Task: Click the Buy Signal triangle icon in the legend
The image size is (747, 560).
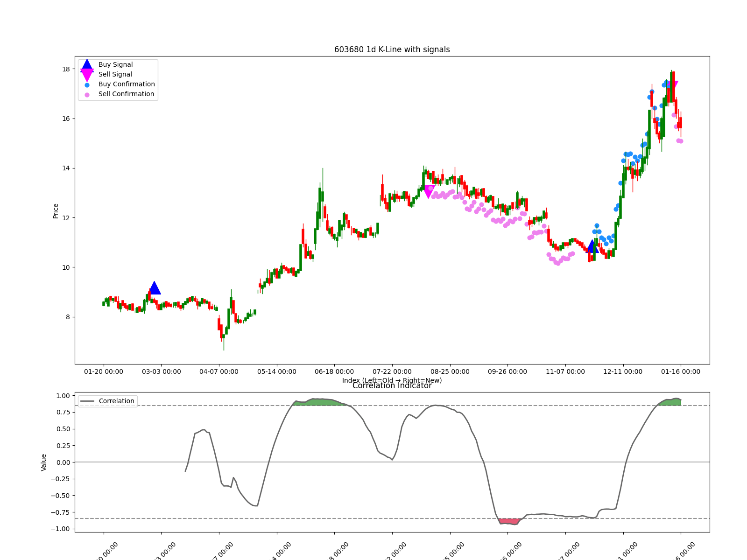Action: pos(86,64)
